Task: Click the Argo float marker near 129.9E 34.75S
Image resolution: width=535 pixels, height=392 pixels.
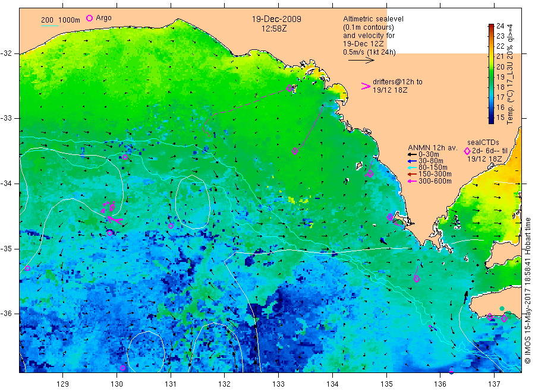Action: coord(109,233)
